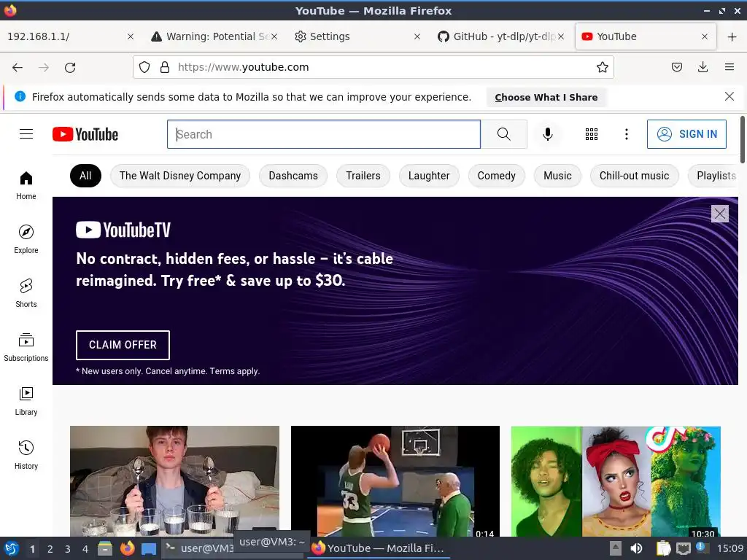Bookmark this page with star icon
747x560 pixels.
(x=602, y=67)
